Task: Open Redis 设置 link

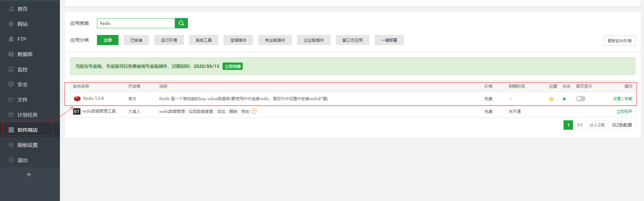Action: coord(617,98)
